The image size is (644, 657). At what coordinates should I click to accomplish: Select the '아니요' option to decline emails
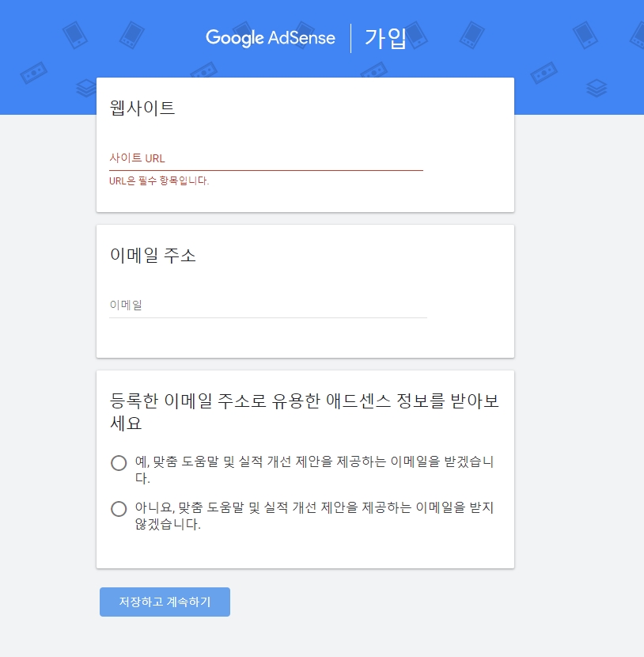(x=119, y=509)
